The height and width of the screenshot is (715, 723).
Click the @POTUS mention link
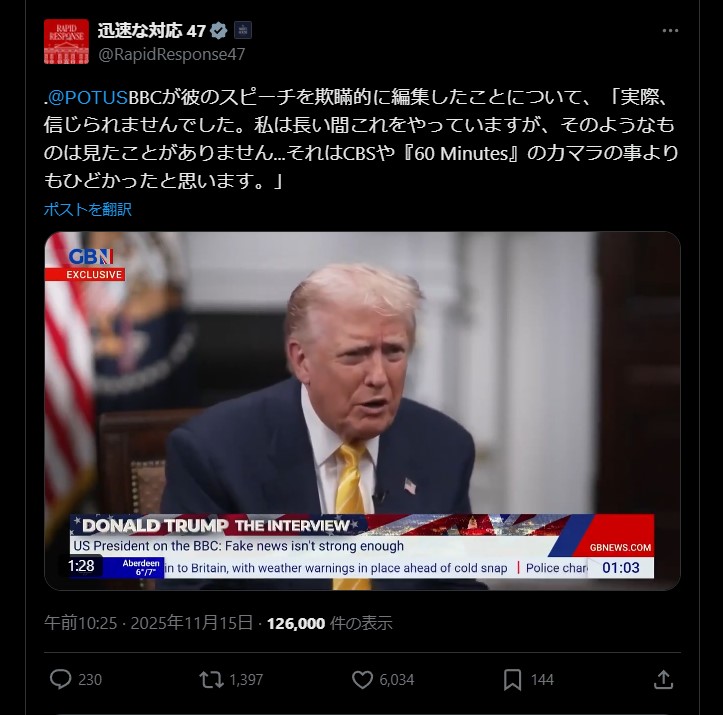(88, 97)
